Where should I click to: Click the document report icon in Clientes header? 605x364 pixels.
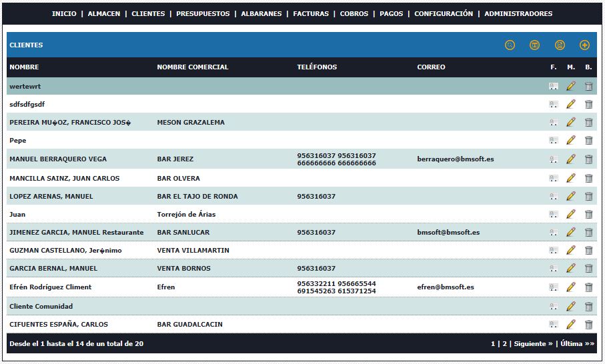pyautogui.click(x=560, y=45)
